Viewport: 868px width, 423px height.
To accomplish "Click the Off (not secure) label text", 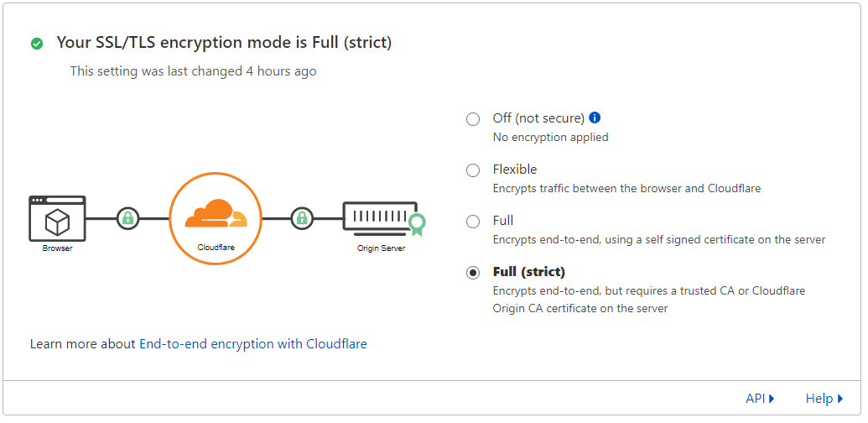I will point(538,118).
